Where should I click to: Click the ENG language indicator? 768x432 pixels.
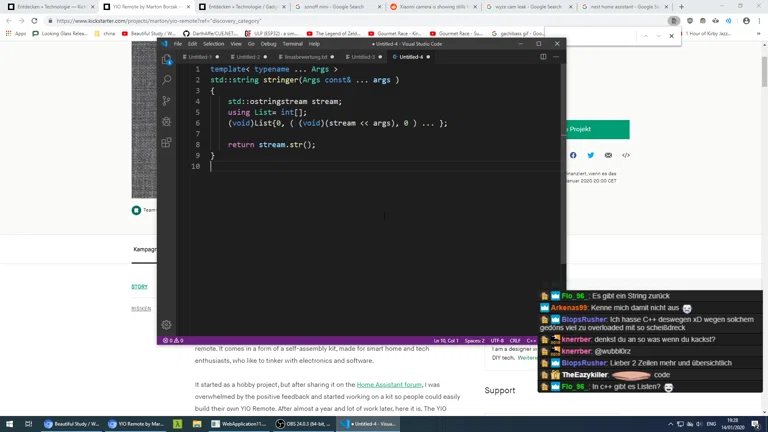pyautogui.click(x=711, y=424)
